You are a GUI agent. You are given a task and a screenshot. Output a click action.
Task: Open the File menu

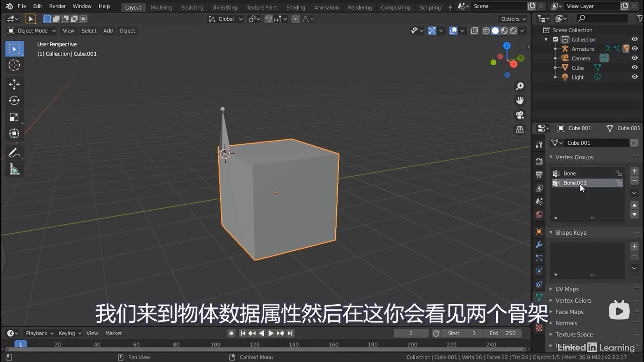coord(22,6)
